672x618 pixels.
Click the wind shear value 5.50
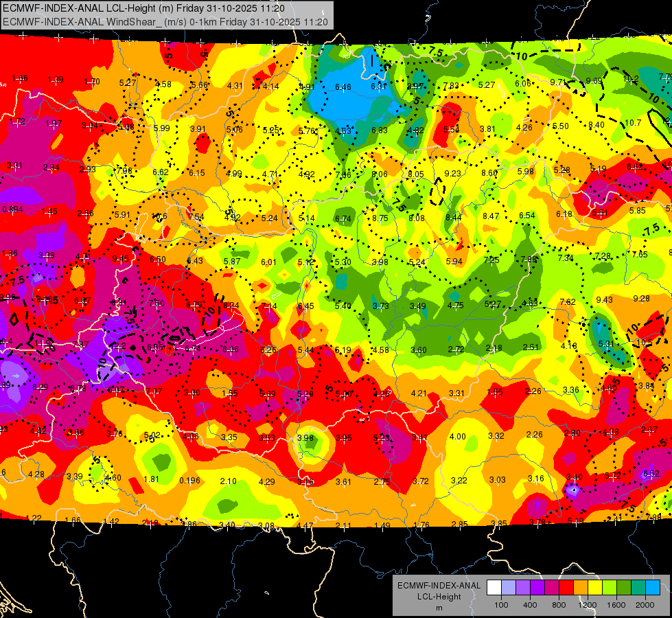(561, 126)
